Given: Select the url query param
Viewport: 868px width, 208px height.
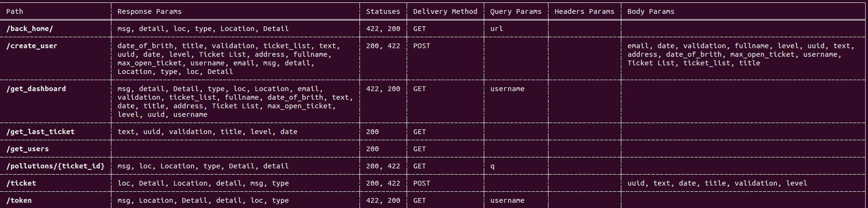Looking at the screenshot, I should (x=497, y=29).
